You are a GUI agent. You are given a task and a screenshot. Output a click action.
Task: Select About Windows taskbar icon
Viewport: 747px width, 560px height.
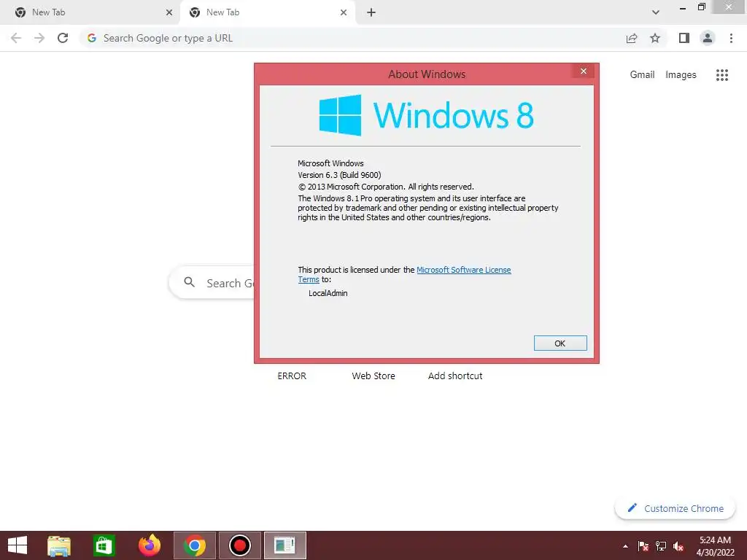[x=285, y=545]
